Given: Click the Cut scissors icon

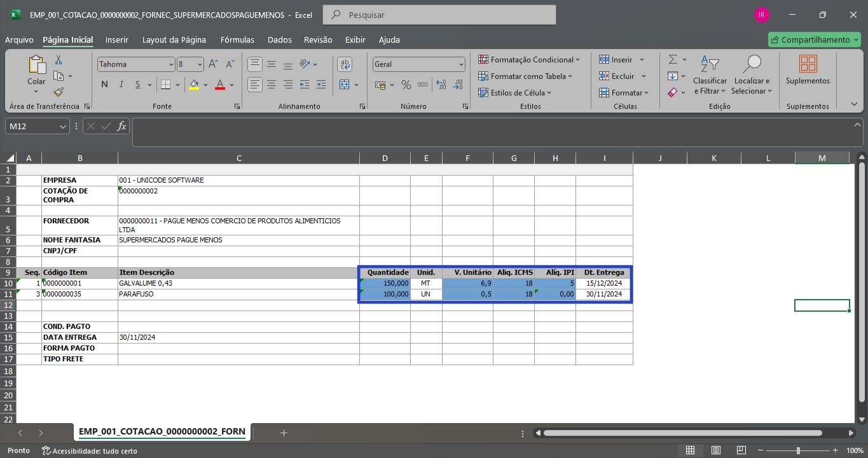Looking at the screenshot, I should point(59,60).
